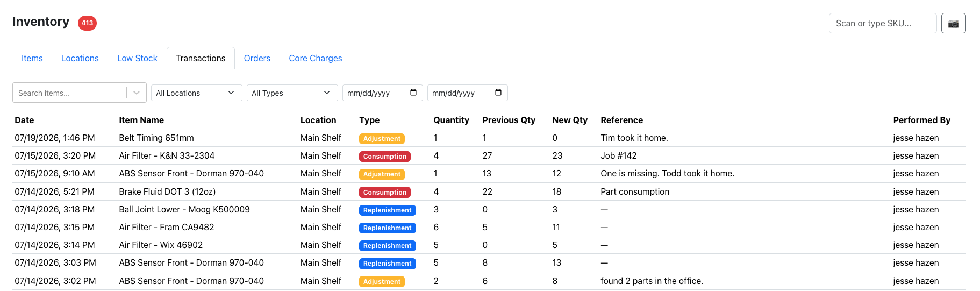Focus the Scan or type SKU field
Image resolution: width=980 pixels, height=291 pixels.
[883, 23]
